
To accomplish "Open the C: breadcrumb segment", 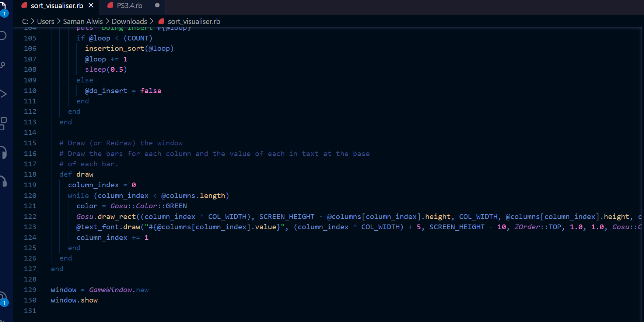I will point(25,21).
